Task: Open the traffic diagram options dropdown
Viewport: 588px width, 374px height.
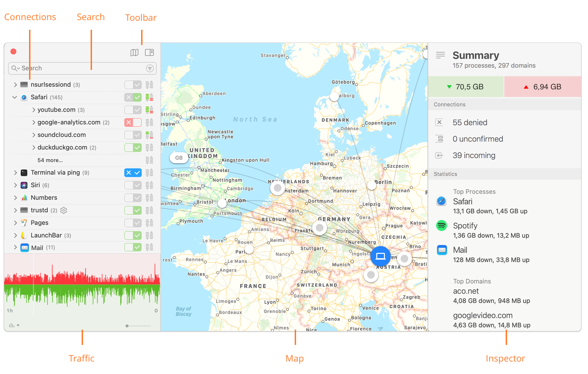Action: click(x=14, y=326)
